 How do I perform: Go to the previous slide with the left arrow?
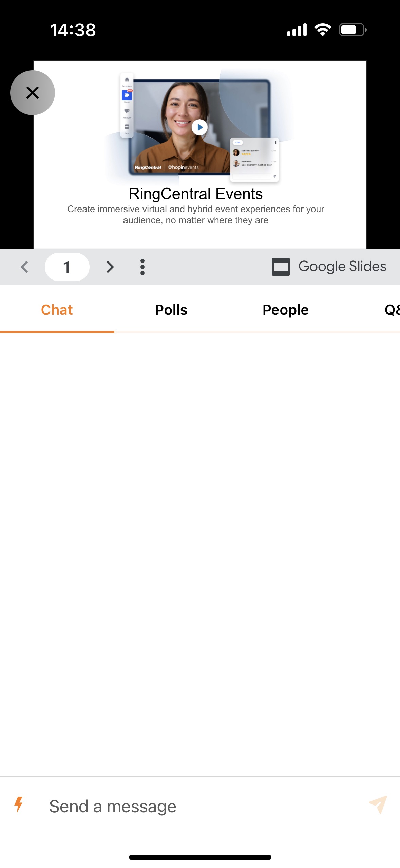[24, 267]
